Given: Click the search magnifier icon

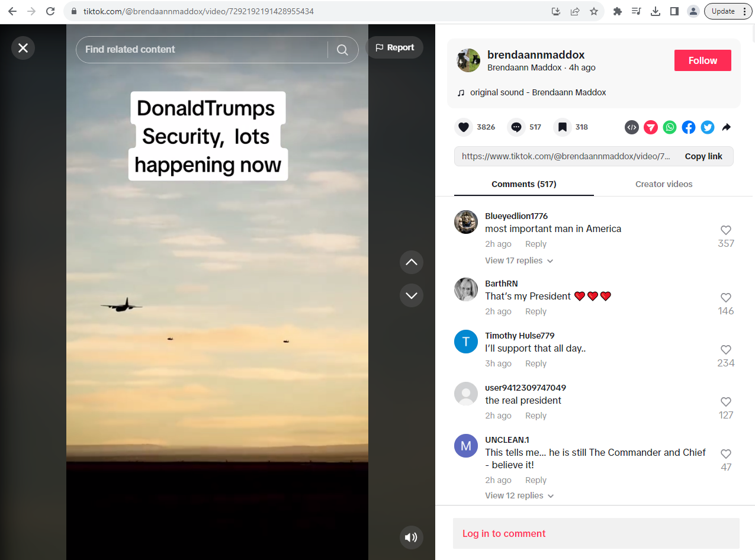Looking at the screenshot, I should click(342, 50).
